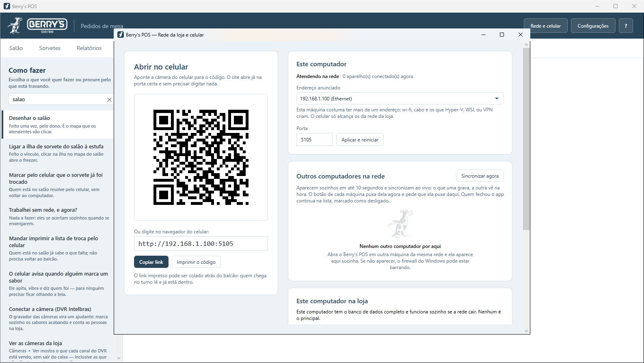Open Trabalhei sem rede, e agora? topic
The width and height of the screenshot is (644, 363).
coord(58,217)
